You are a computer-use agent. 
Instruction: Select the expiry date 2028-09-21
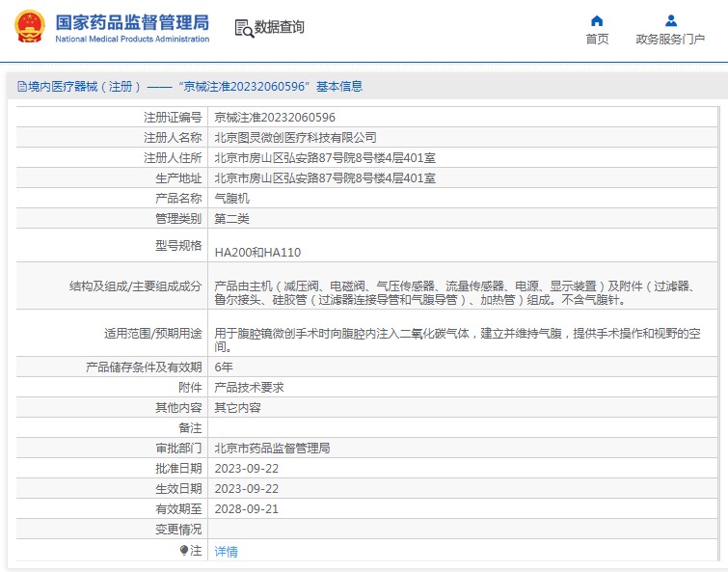(x=247, y=509)
